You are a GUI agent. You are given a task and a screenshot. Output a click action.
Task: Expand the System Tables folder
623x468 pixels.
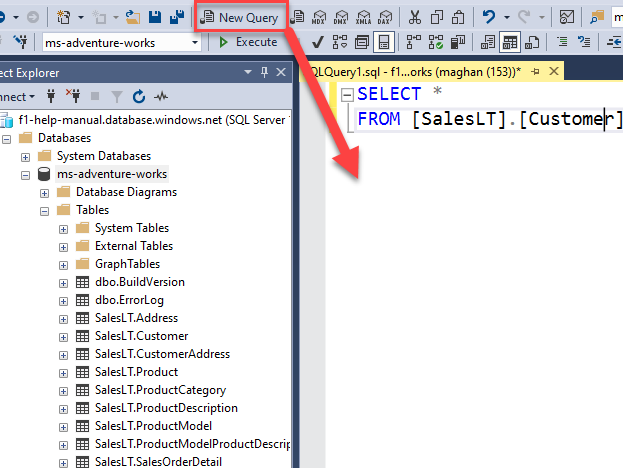pos(63,229)
